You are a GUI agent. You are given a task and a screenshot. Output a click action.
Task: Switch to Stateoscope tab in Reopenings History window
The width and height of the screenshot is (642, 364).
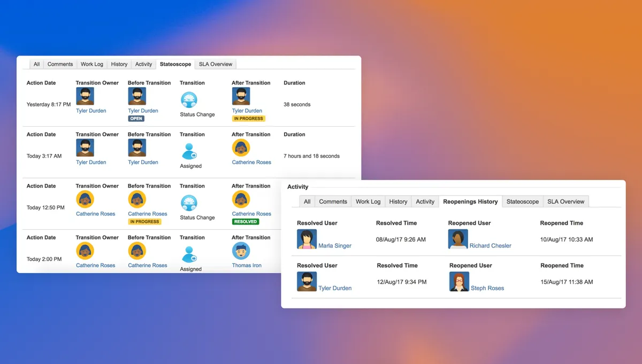coord(523,202)
